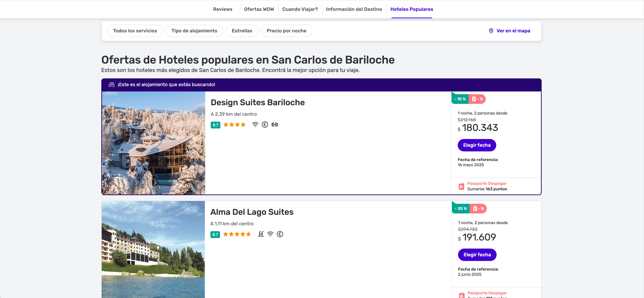
Task: Open Tipo de alojamiento filter
Action: coord(194,31)
